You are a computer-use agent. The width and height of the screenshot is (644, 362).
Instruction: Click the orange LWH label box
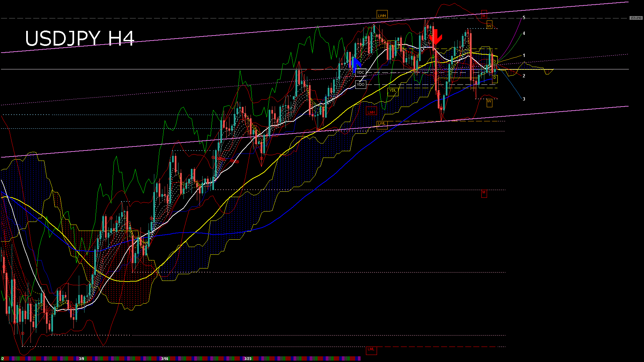(x=382, y=15)
